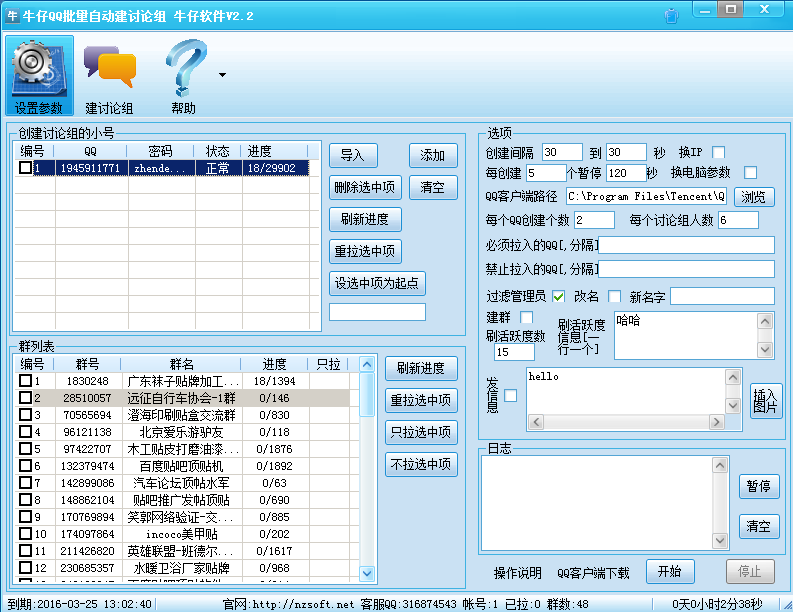Open the 帮助 question mark icon

click(184, 75)
